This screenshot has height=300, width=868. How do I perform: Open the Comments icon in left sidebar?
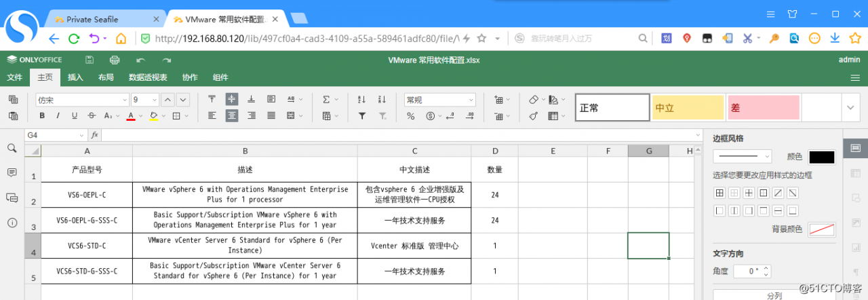point(12,173)
